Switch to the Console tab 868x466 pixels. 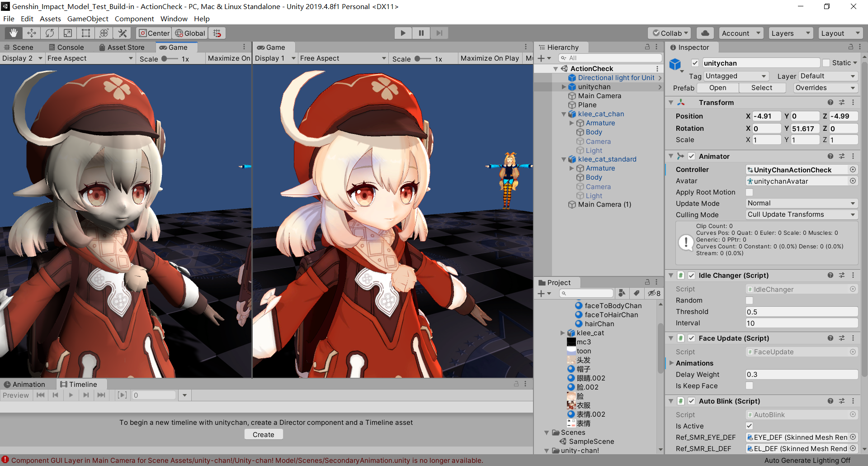66,47
